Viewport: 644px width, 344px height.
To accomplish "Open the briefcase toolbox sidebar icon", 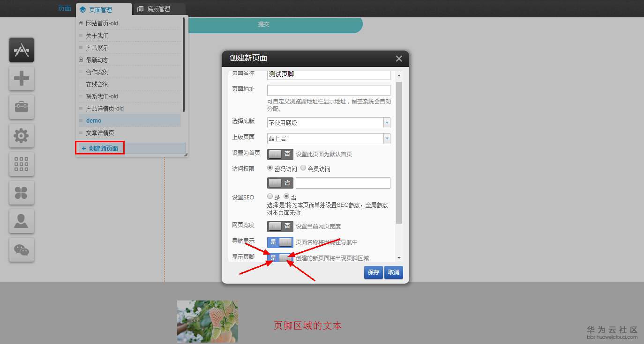I will [x=22, y=107].
